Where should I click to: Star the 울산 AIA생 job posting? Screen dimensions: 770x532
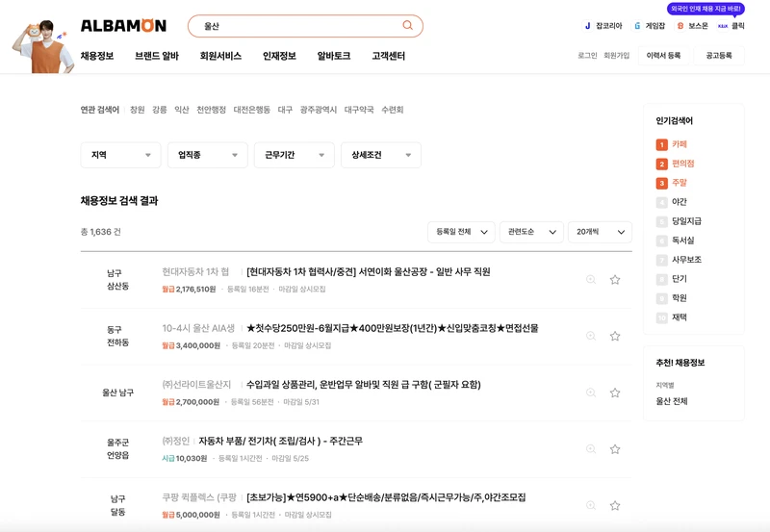coord(615,336)
